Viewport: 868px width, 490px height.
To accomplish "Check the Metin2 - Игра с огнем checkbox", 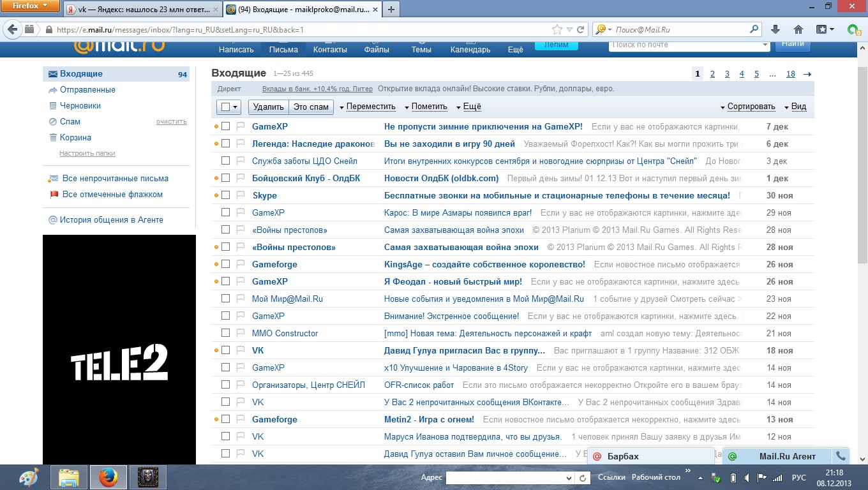I will [225, 419].
